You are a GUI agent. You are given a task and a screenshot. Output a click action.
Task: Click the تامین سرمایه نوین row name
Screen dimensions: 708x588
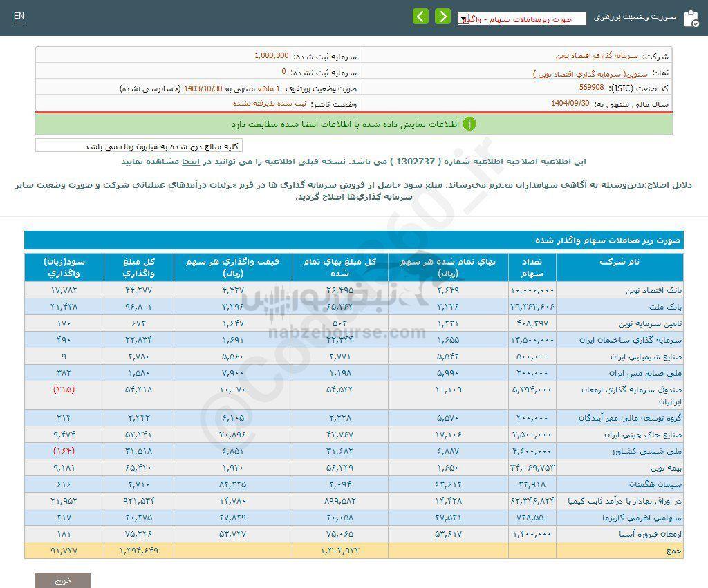[x=650, y=323]
